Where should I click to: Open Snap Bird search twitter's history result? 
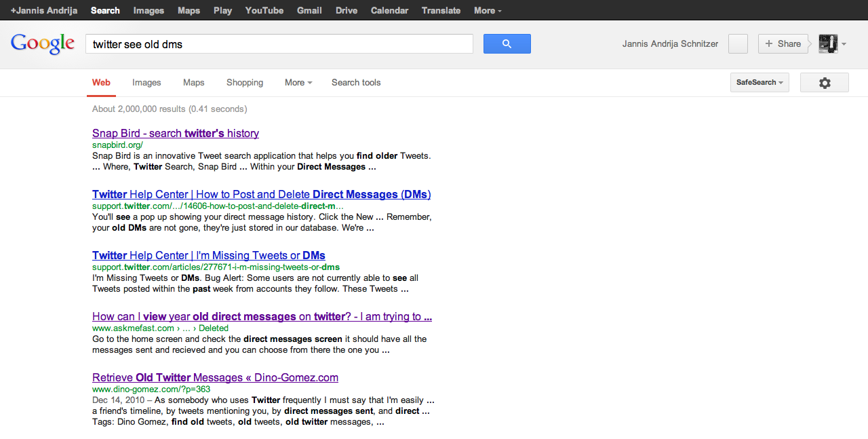[176, 133]
